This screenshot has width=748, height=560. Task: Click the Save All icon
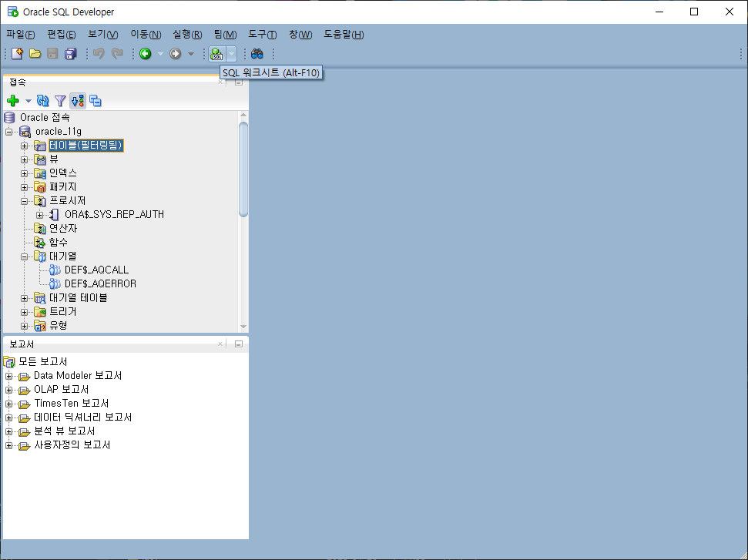click(x=71, y=53)
